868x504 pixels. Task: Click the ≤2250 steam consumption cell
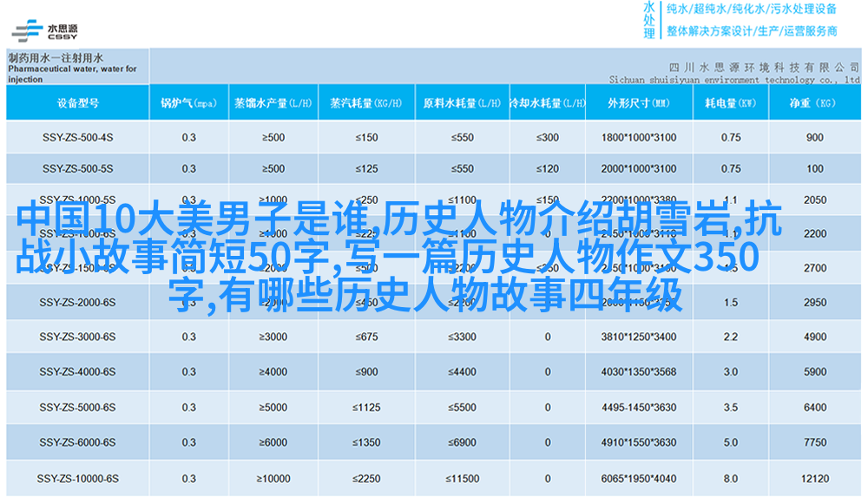(x=366, y=479)
